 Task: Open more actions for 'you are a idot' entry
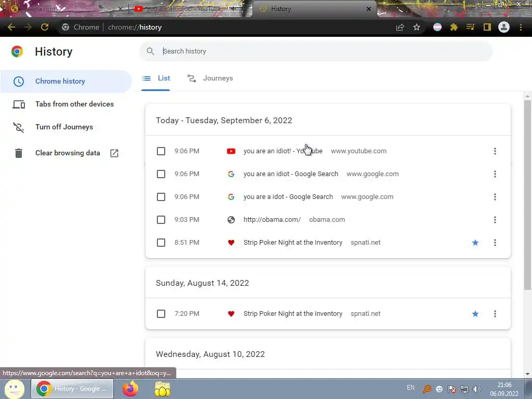coord(495,197)
